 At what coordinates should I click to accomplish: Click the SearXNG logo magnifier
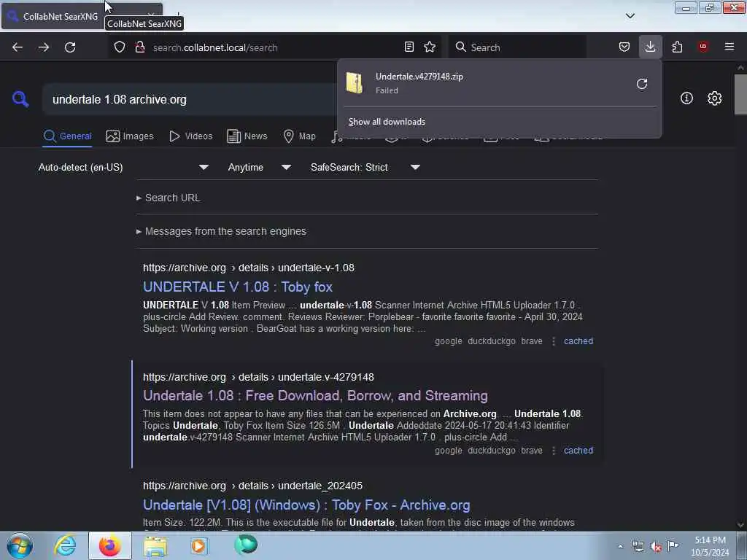[20, 99]
